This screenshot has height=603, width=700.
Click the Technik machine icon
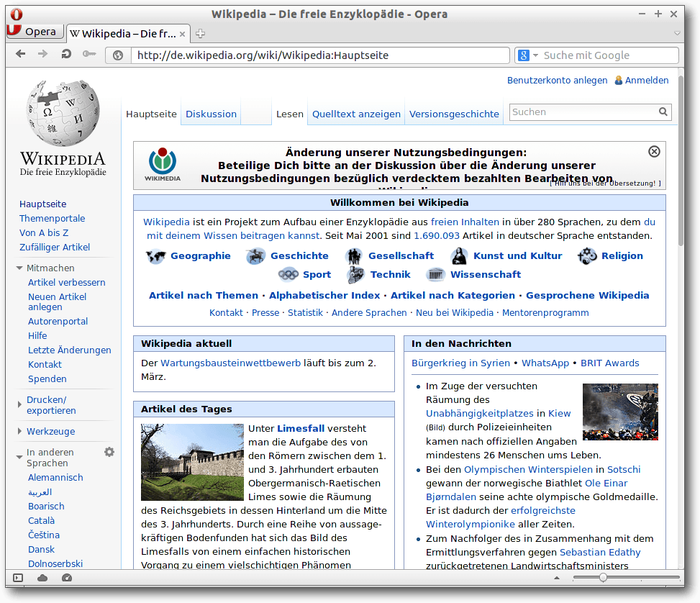click(x=356, y=275)
